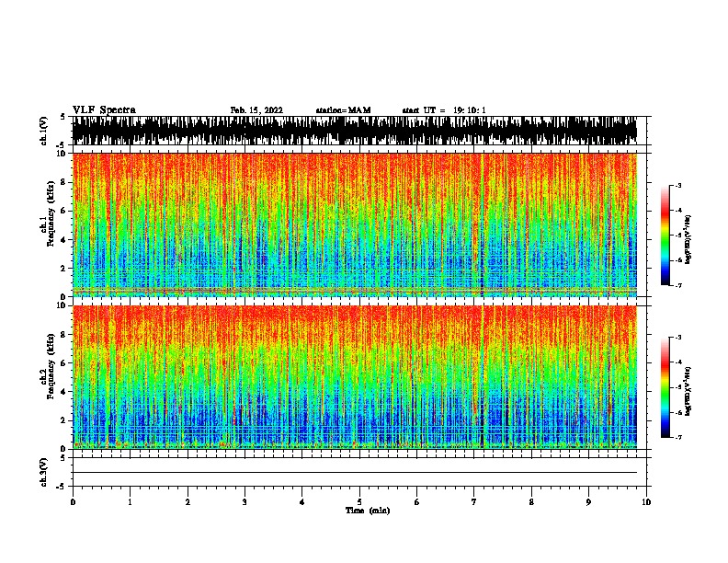Image resolution: width=728 pixels, height=563 pixels.
Task: Click the "Time (min)" x-axis label
Action: (368, 511)
